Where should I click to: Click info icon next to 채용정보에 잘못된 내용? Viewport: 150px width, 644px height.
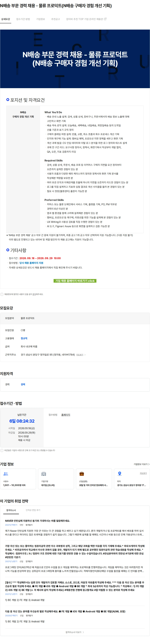[2, 294]
